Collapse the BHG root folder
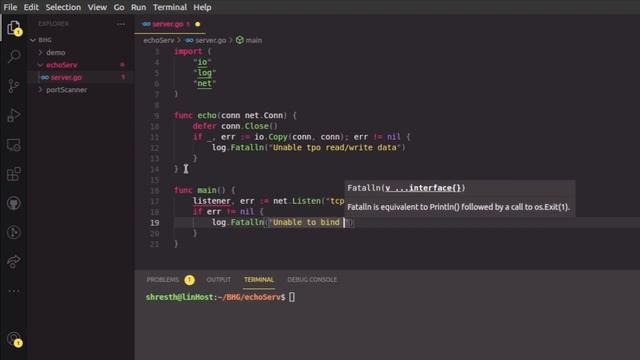Image resolution: width=640 pixels, height=360 pixels. [33, 40]
